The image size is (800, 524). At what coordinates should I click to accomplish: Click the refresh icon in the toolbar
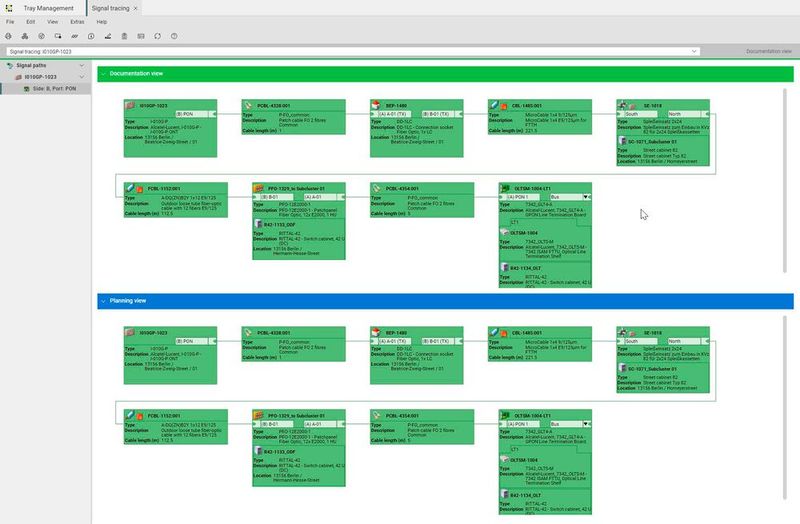[x=157, y=36]
